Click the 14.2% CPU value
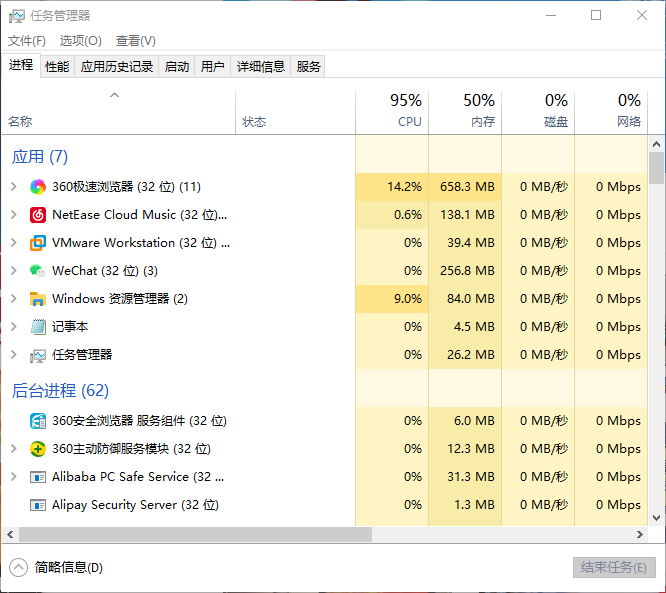Image resolution: width=666 pixels, height=593 pixels. tap(404, 187)
